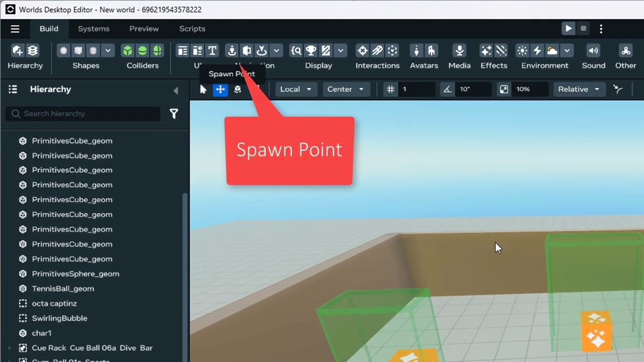The image size is (644, 362).
Task: Click the dotted circle icon in Interactions
Action: (x=392, y=51)
